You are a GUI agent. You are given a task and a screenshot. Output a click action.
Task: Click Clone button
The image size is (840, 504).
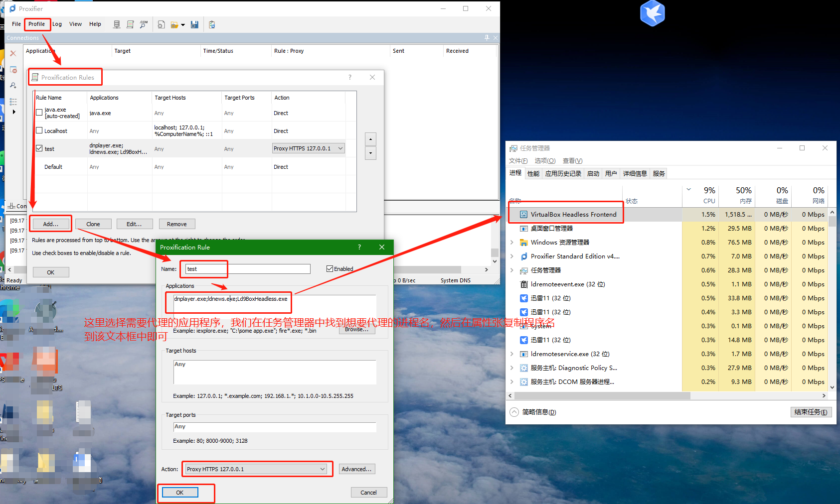tap(93, 224)
